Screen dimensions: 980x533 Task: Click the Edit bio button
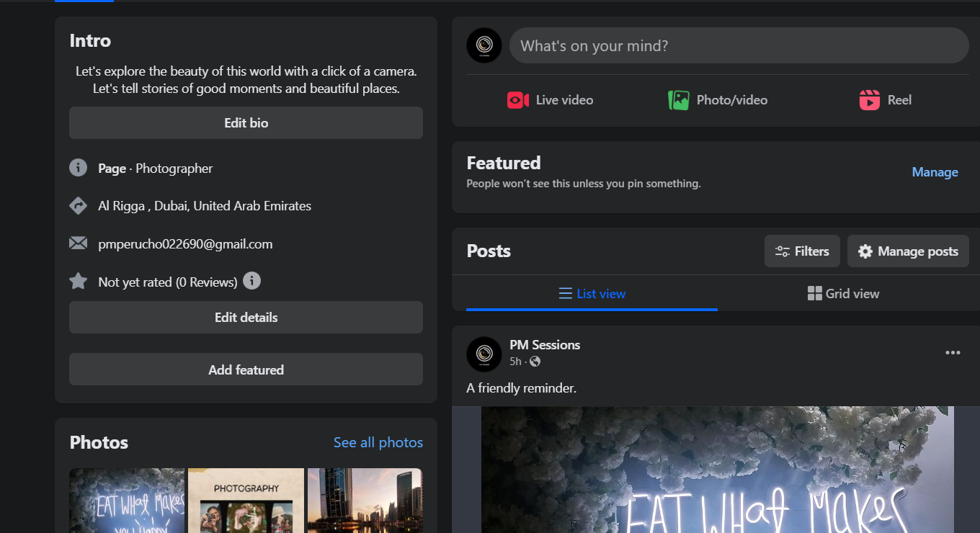point(246,123)
